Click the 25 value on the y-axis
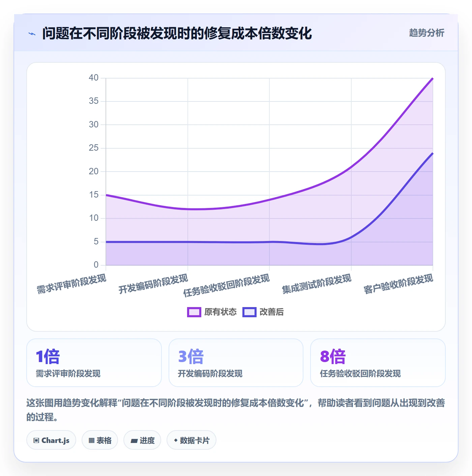This screenshot has width=472, height=476. pyautogui.click(x=94, y=148)
